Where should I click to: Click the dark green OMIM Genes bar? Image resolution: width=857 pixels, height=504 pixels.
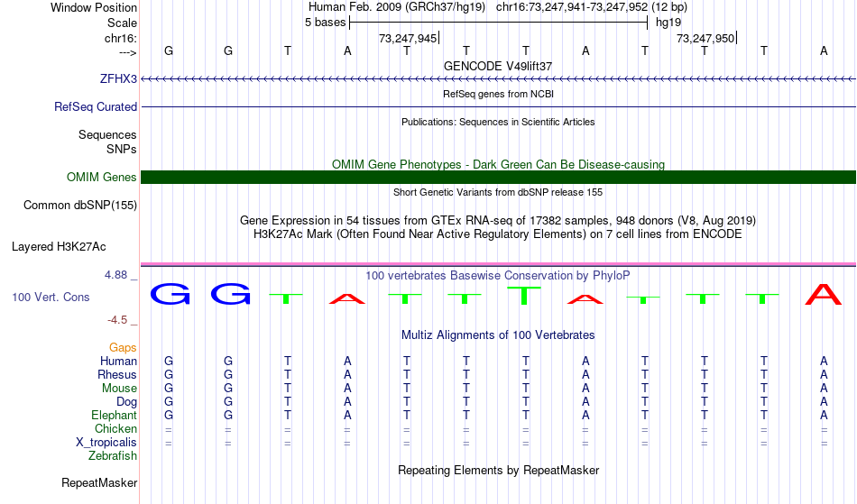coord(498,177)
